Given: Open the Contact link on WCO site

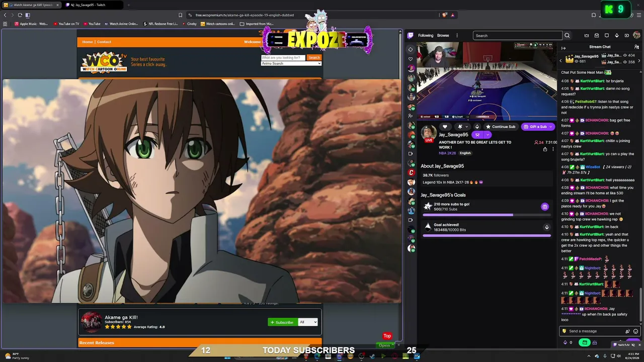Looking at the screenshot, I should [x=104, y=42].
